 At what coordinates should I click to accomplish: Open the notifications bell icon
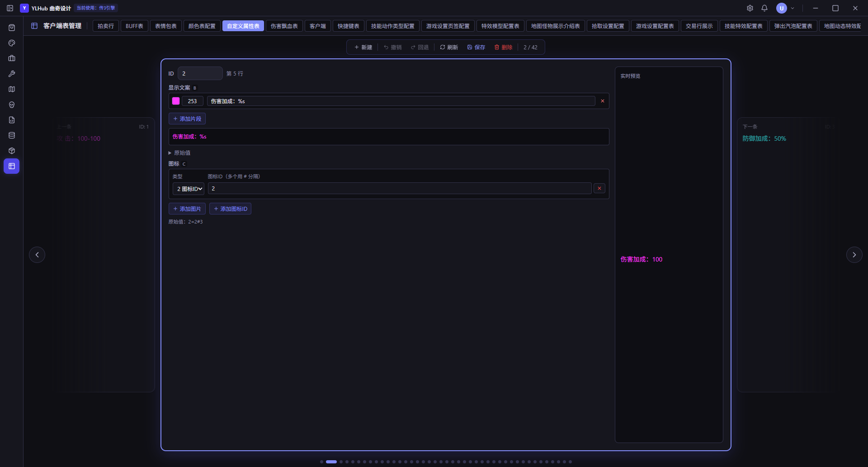pos(764,8)
